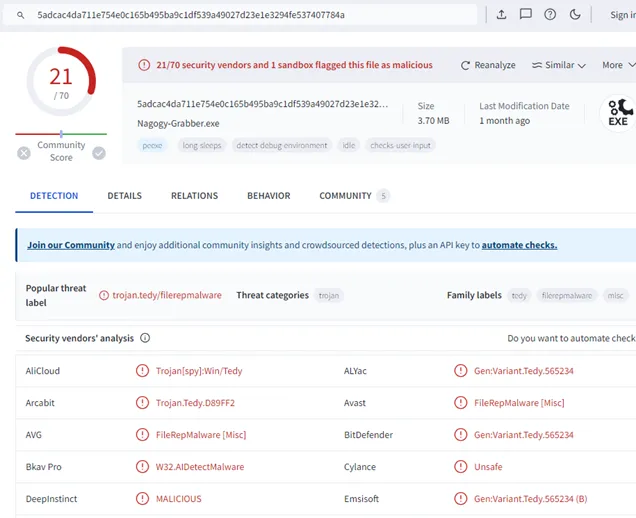Click the Reanalyze button
This screenshot has height=518, width=636.
click(x=488, y=65)
